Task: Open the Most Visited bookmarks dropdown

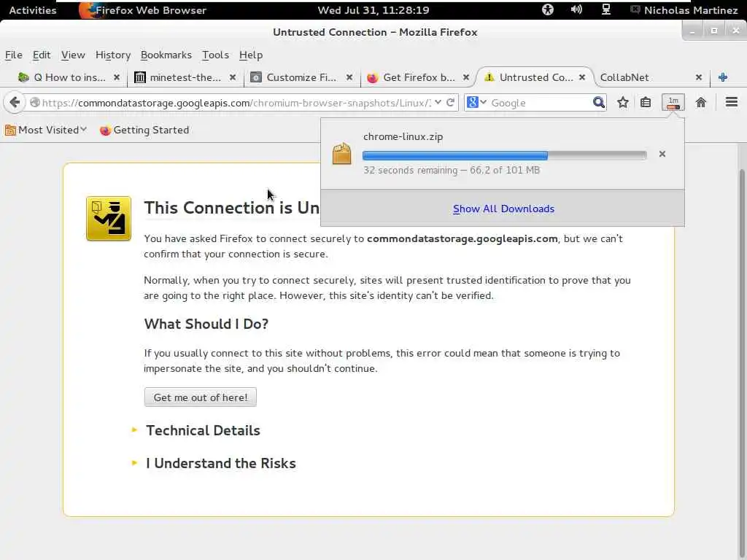Action: [46, 130]
